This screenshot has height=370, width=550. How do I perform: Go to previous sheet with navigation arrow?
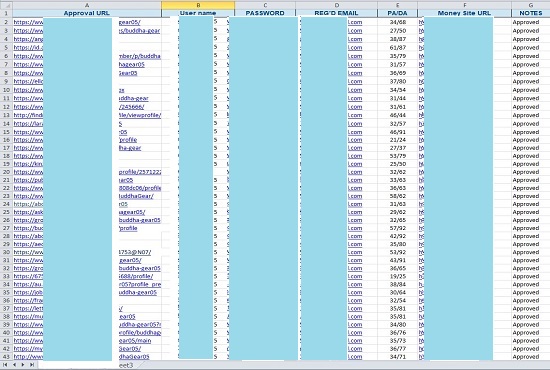(x=14, y=365)
